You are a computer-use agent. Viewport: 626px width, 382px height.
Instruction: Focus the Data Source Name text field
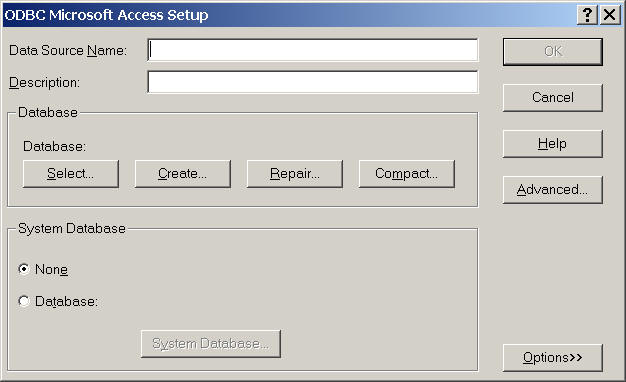[313, 50]
